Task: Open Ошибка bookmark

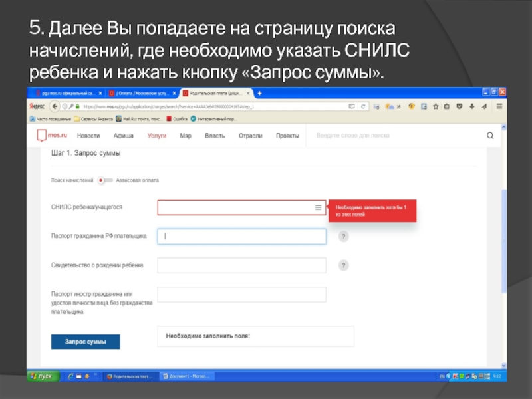Action: pos(177,119)
